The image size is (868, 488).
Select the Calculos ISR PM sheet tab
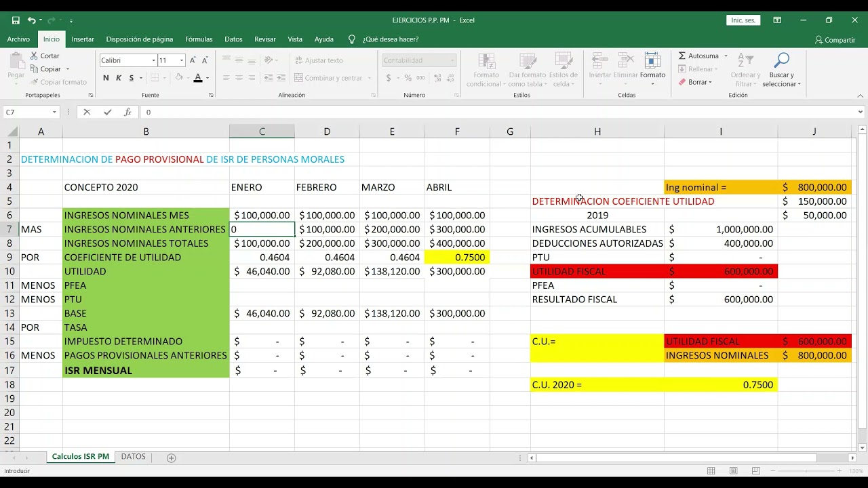coord(80,457)
